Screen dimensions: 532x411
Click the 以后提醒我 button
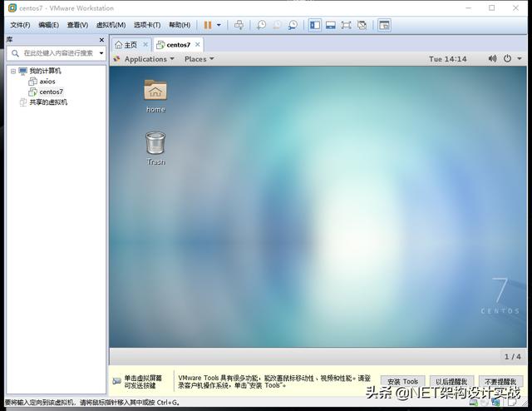tap(451, 382)
